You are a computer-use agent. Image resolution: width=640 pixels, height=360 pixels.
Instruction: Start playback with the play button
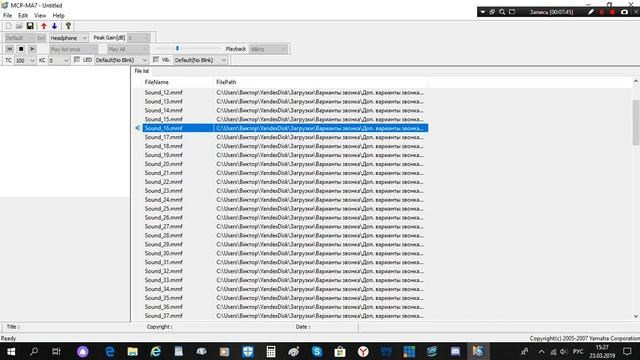pyautogui.click(x=32, y=49)
